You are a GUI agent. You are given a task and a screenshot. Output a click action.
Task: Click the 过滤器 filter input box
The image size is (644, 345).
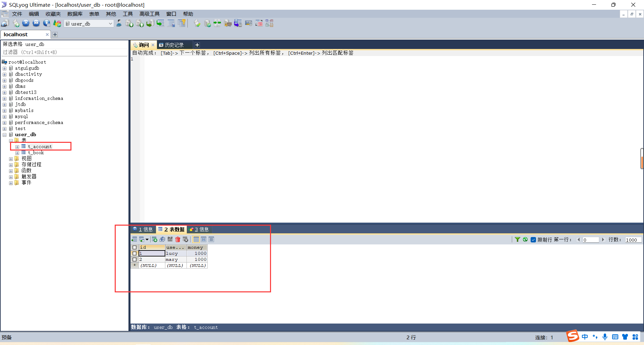click(64, 52)
